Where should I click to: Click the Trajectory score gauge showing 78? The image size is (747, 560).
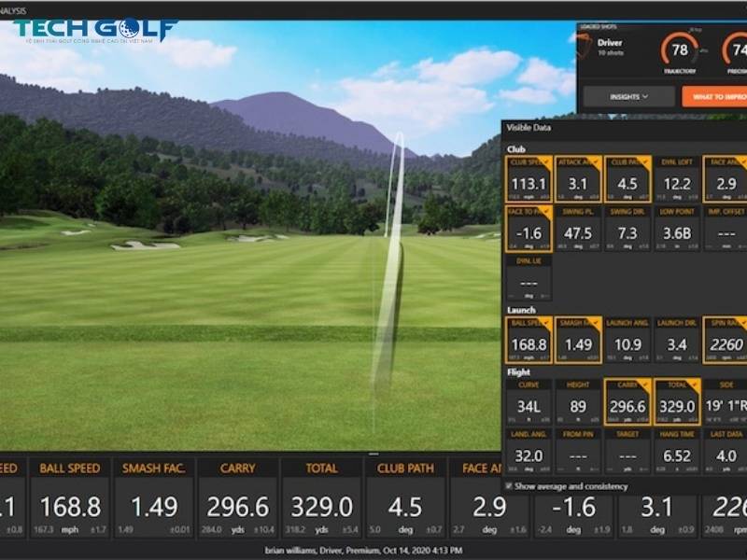point(679,50)
